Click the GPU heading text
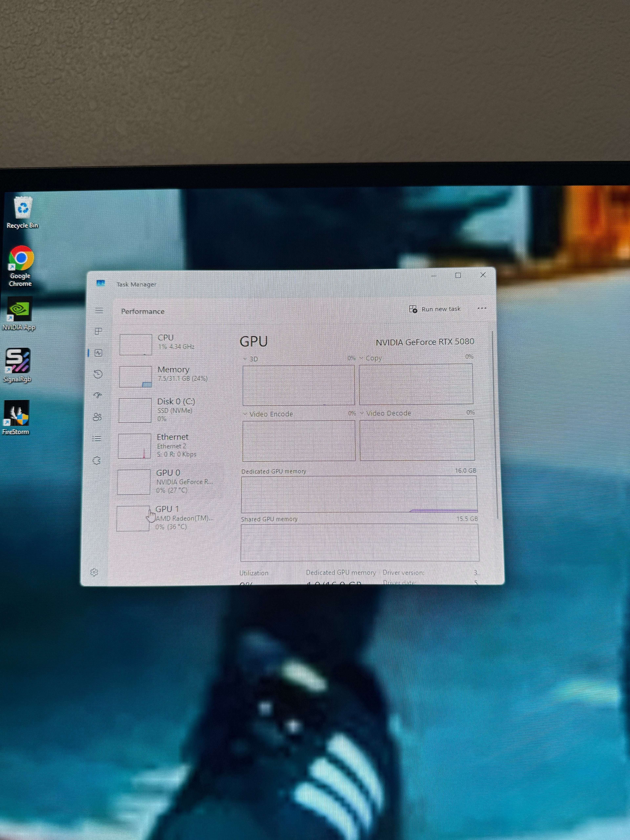Image resolution: width=630 pixels, height=840 pixels. tap(254, 341)
